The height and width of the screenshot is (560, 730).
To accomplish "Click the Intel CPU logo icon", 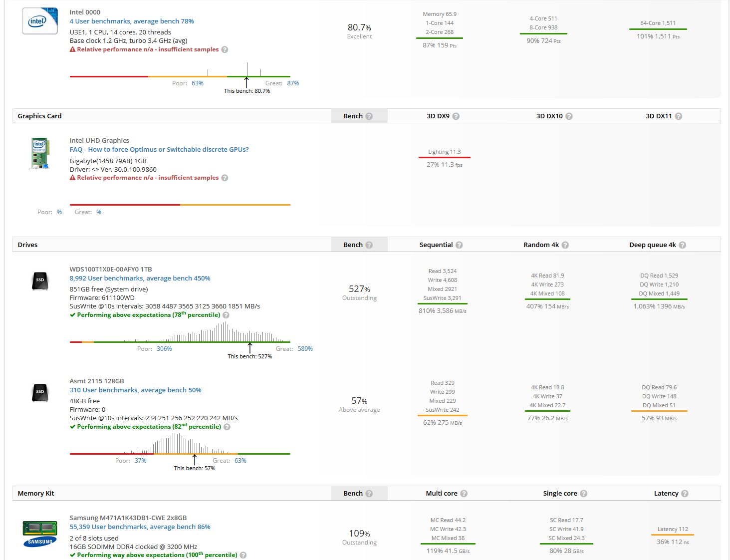I will [x=39, y=20].
